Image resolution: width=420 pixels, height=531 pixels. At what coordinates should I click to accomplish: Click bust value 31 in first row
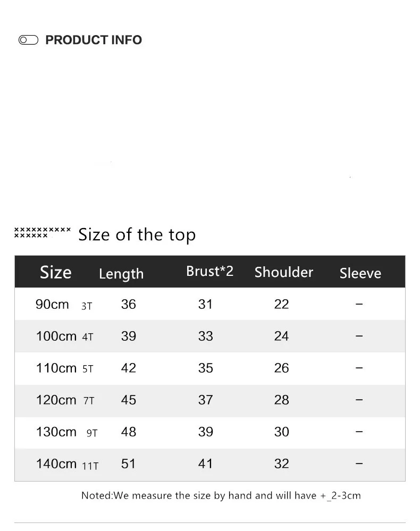click(206, 304)
